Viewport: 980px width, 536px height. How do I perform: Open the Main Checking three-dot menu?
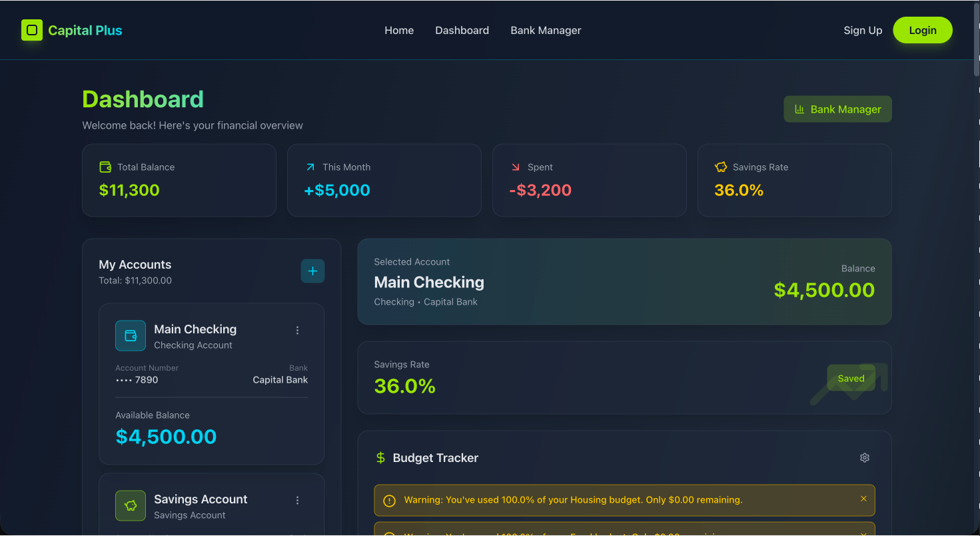pos(297,330)
